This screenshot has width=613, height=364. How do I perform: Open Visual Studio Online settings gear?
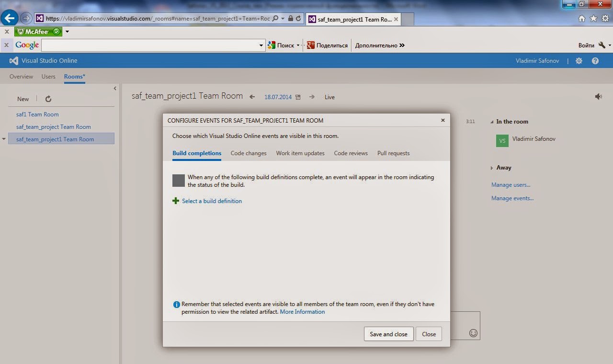click(x=579, y=61)
